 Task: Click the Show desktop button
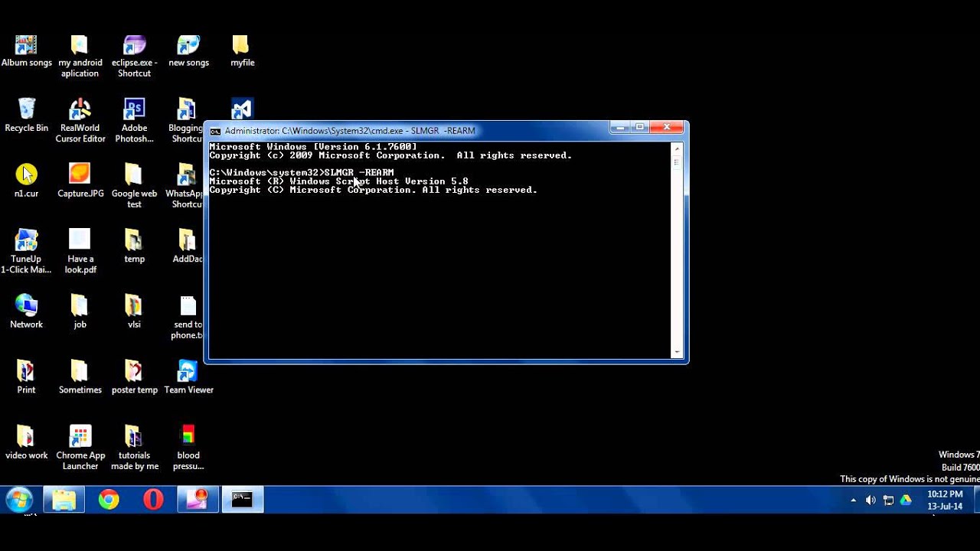977,500
